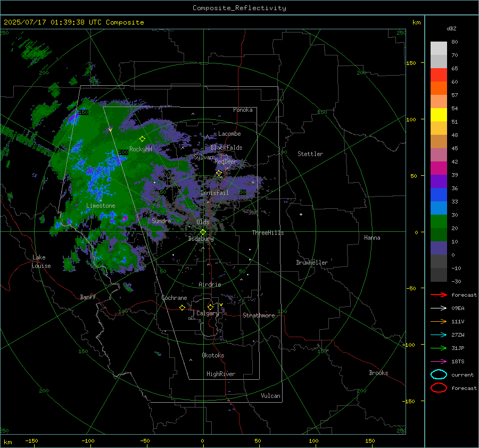Click the Banff label

pos(88,297)
